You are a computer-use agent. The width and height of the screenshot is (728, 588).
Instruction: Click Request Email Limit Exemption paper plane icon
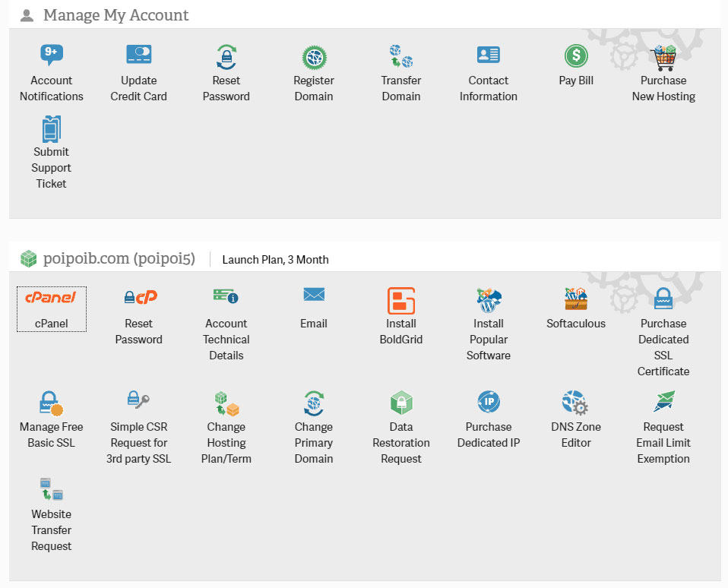[x=664, y=401]
